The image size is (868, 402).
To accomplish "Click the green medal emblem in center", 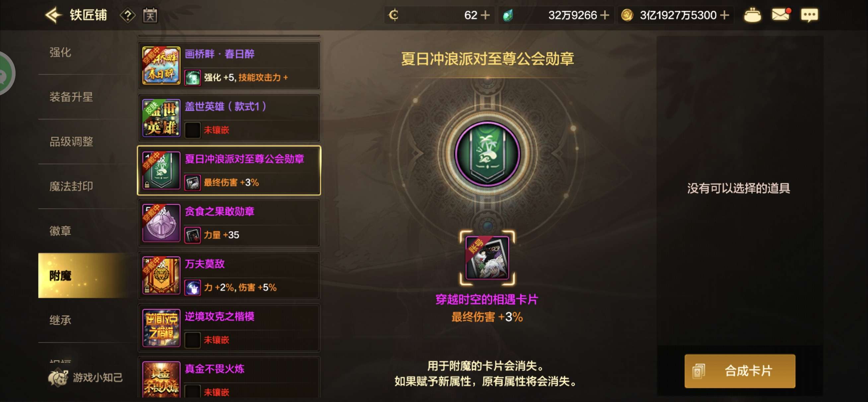I will pos(487,154).
